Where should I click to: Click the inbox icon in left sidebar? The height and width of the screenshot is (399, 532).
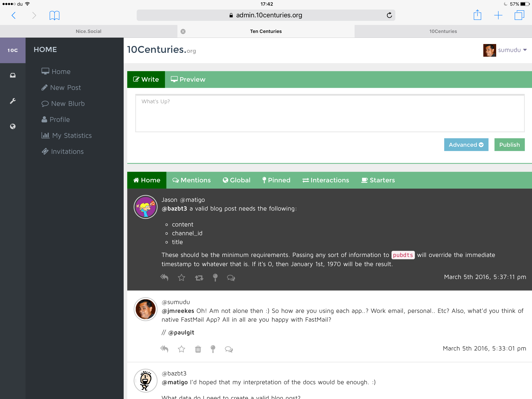tap(13, 75)
